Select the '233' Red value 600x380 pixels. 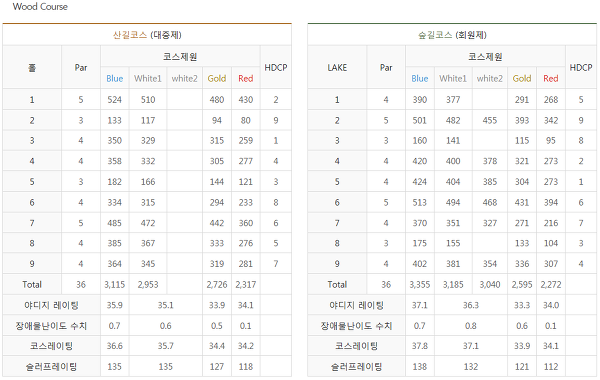pos(246,202)
